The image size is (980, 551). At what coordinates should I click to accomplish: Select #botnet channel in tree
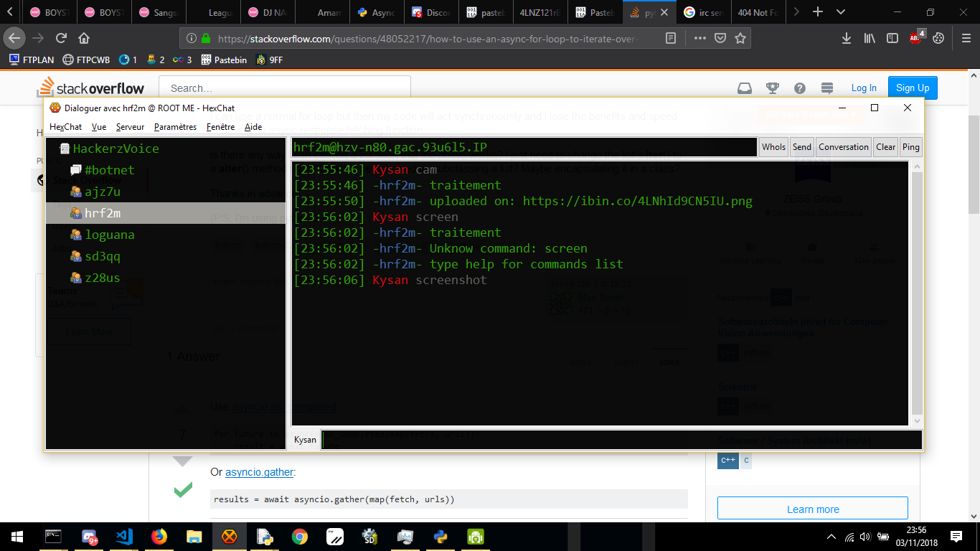click(x=109, y=170)
